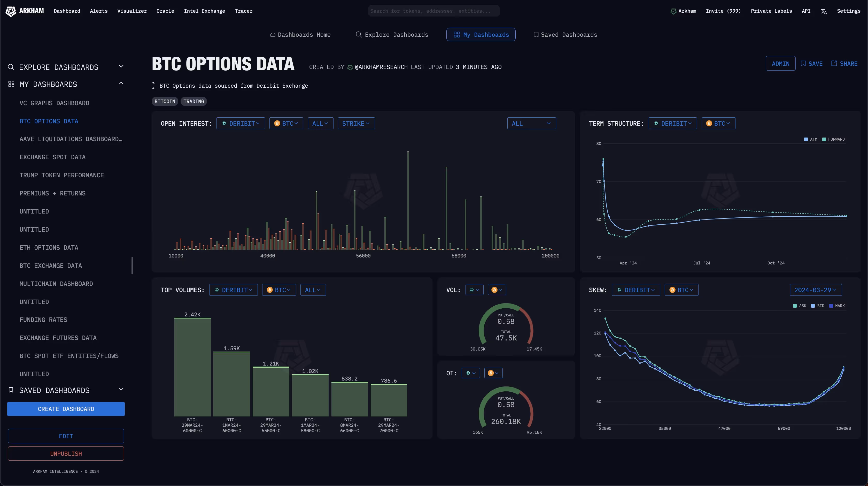Collapse the My Dashboards sidebar section
The image size is (868, 486).
[x=121, y=84]
